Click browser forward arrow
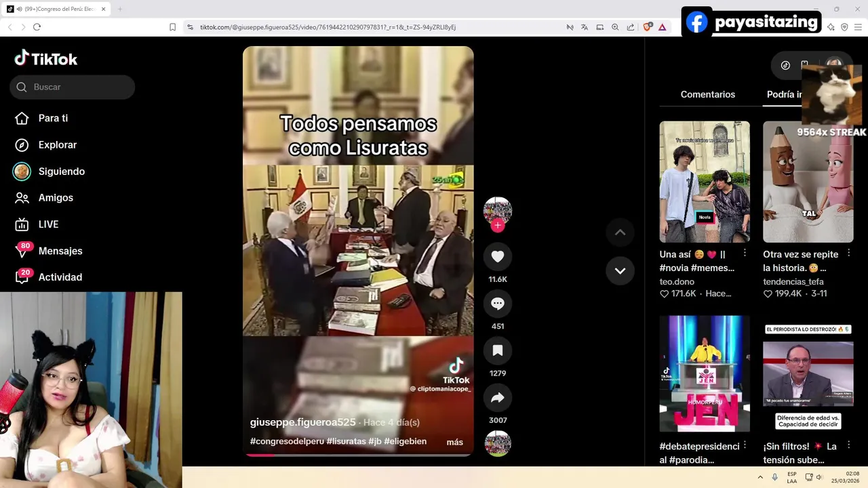Screen dimensions: 868x488 point(23,27)
